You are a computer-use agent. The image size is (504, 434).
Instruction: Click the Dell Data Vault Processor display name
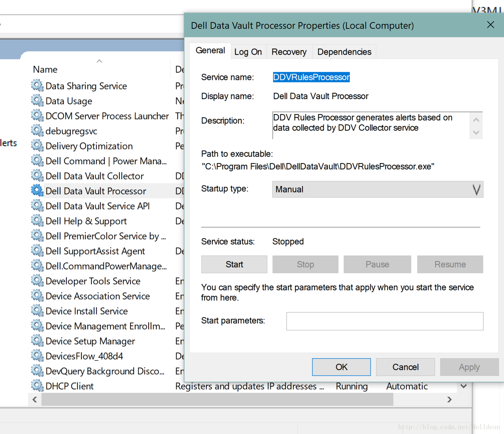[321, 96]
